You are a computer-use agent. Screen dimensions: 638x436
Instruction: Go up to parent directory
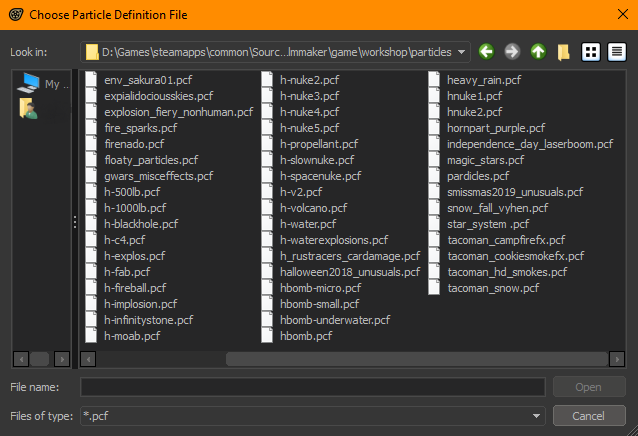tap(538, 52)
